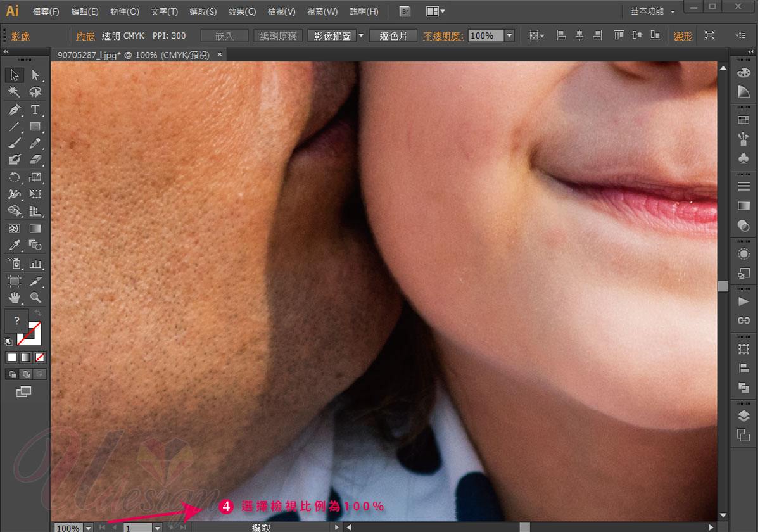Image resolution: width=760 pixels, height=532 pixels.
Task: Expand the opacity percentage dropdown
Action: 509,36
